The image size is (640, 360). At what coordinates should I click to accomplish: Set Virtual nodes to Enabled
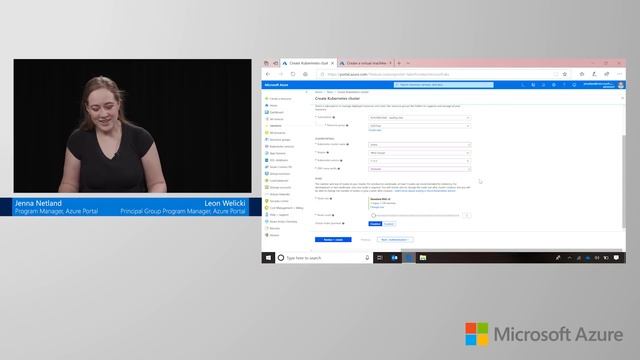pyautogui.click(x=389, y=224)
